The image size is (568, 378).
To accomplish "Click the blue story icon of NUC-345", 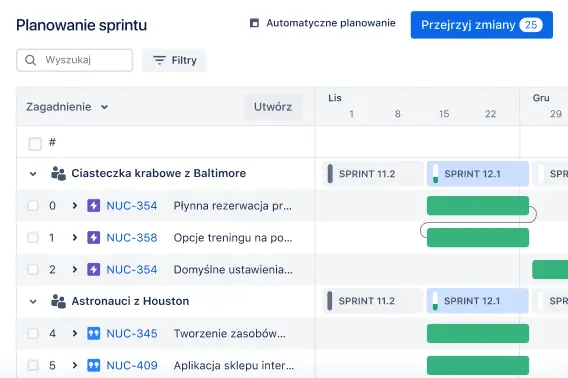I will [x=93, y=333].
